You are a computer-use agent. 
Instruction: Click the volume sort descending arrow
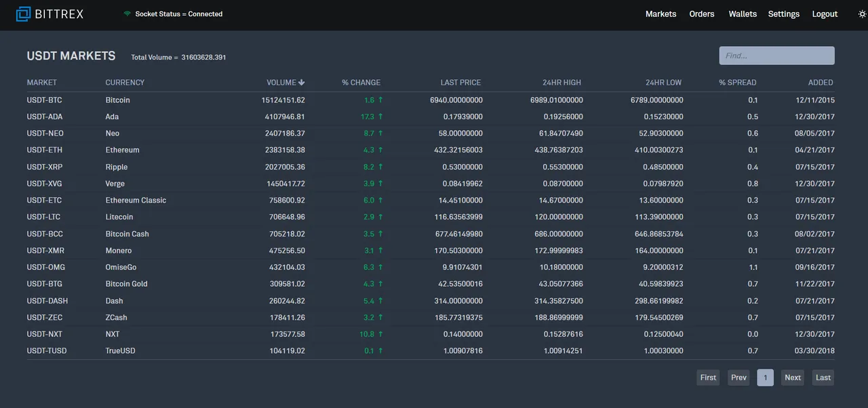coord(302,83)
